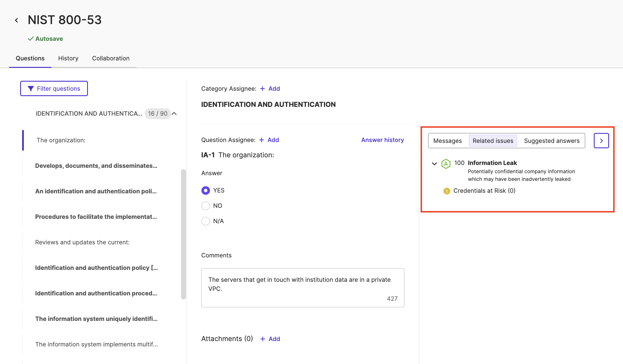The image size is (623, 364).
Task: Open 'Identification and authentication proced...' question
Action: coord(96,293)
